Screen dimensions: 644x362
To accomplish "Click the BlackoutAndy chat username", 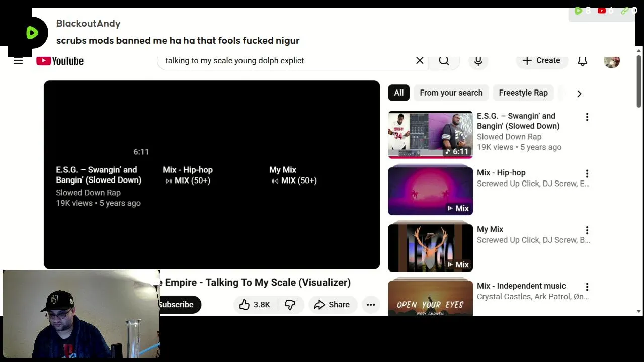I will click(x=88, y=24).
